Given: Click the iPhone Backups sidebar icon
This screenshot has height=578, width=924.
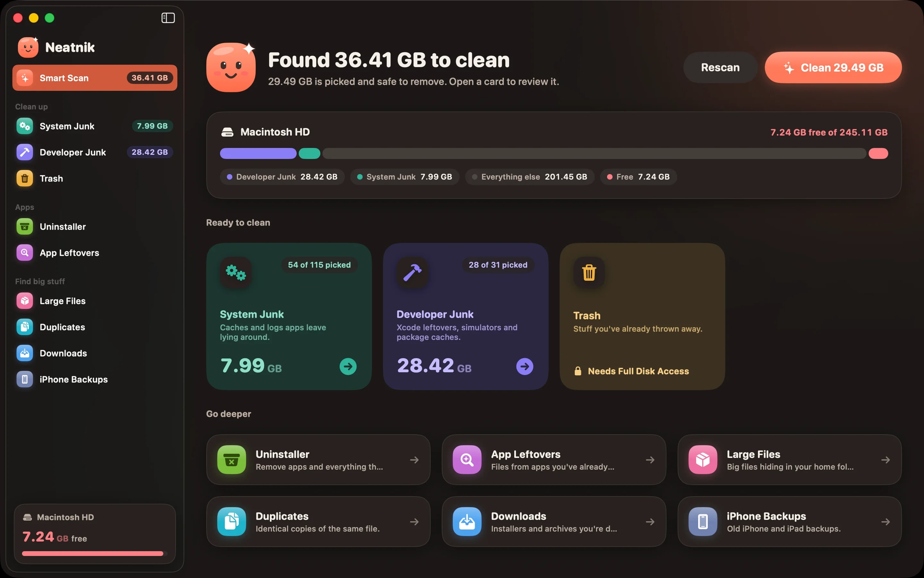Looking at the screenshot, I should (25, 379).
